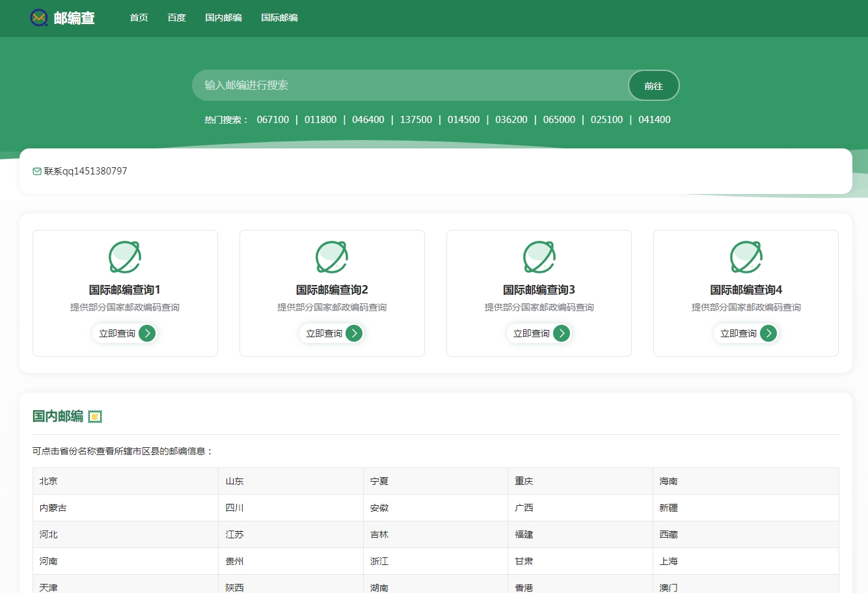
Task: Open 河北 province postcodes
Action: tap(49, 534)
